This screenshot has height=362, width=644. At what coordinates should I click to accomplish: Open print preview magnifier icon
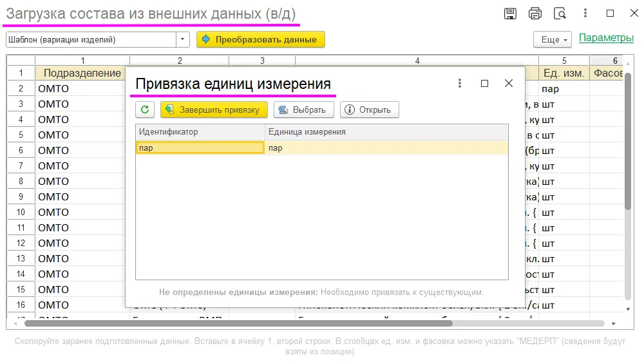click(560, 14)
